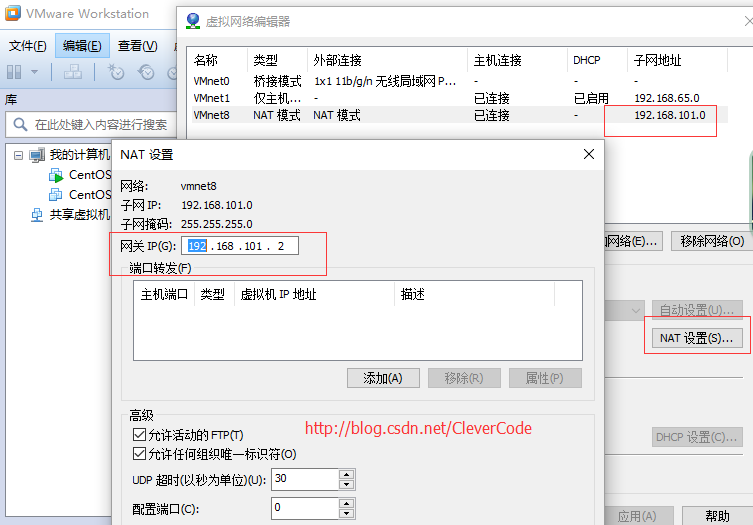Click the Auto Settings (自动设置) button
This screenshot has height=525, width=753.
pos(697,310)
